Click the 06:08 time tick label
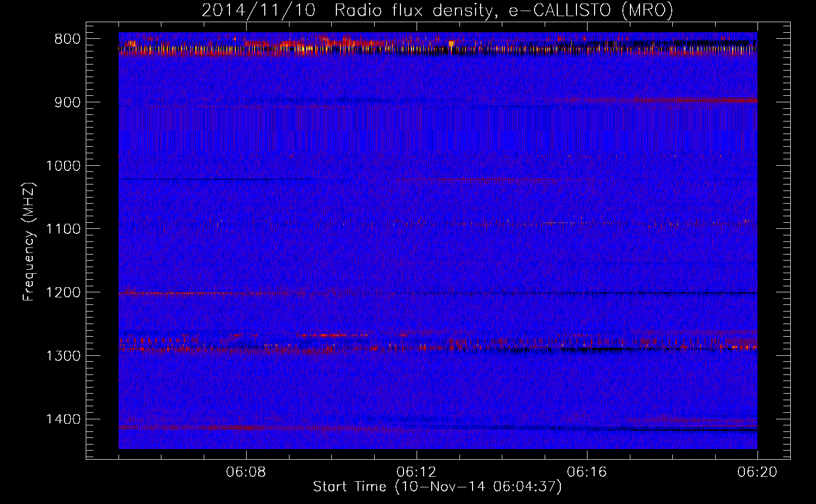Image resolution: width=816 pixels, height=504 pixels. [246, 472]
